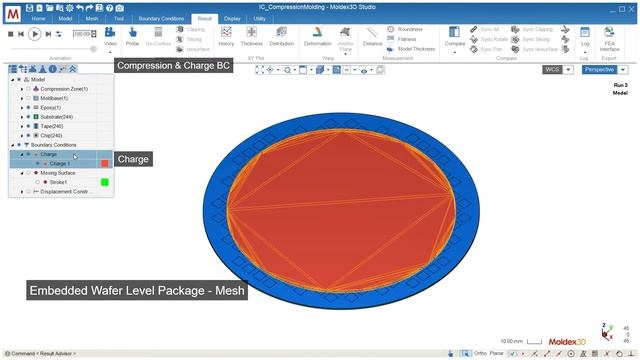Open the FEA Interface export
The width and height of the screenshot is (640, 360).
coord(609,39)
